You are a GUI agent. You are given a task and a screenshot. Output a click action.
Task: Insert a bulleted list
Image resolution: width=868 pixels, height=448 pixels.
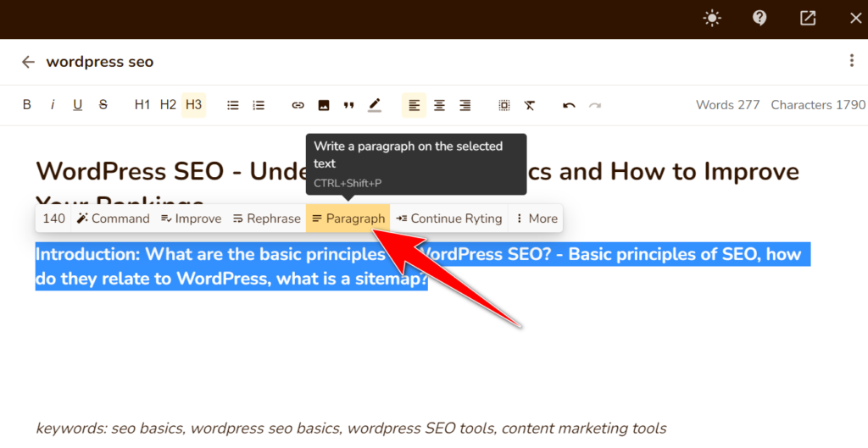point(232,105)
